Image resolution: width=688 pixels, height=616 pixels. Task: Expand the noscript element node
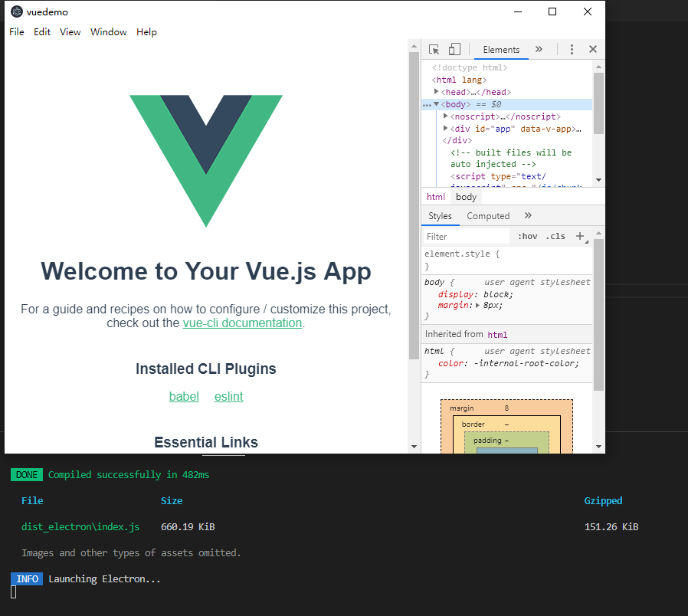click(x=445, y=116)
